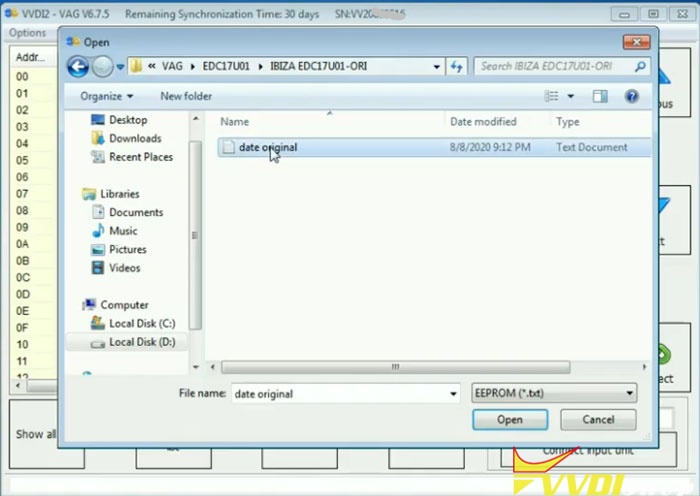Sort files by the Type column

point(568,121)
